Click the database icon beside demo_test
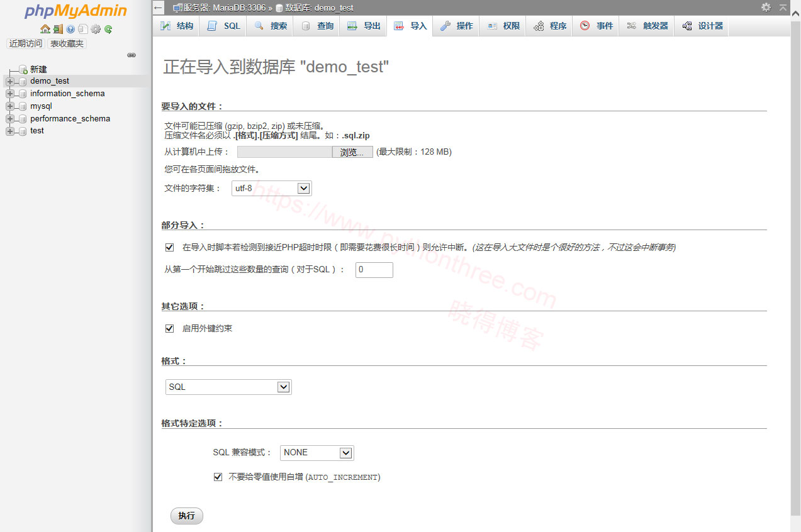 point(23,81)
